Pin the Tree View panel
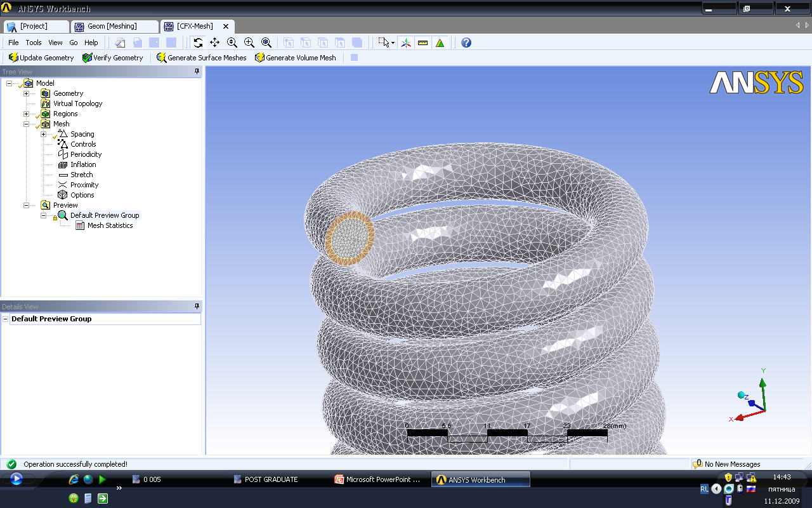 click(x=197, y=72)
